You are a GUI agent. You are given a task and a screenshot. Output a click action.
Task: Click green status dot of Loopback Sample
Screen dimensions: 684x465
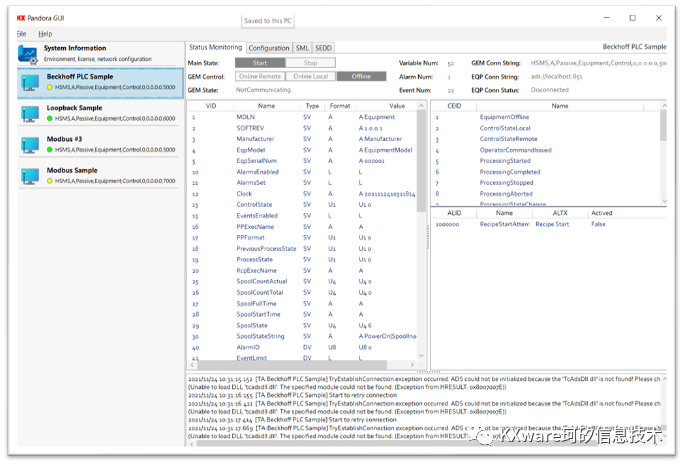click(x=50, y=119)
